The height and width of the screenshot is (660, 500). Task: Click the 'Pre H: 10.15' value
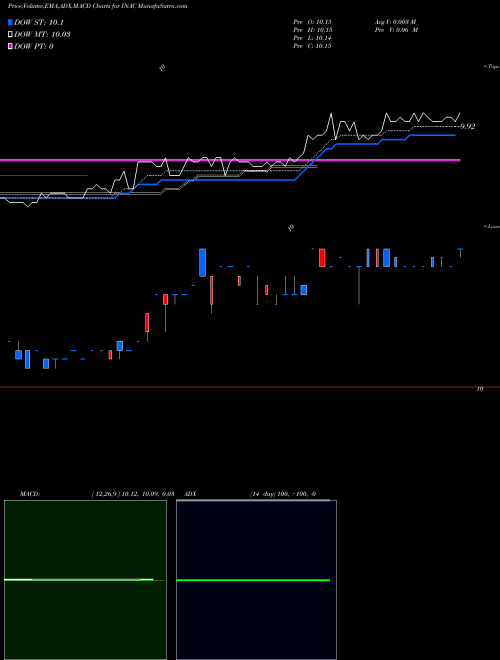312,30
